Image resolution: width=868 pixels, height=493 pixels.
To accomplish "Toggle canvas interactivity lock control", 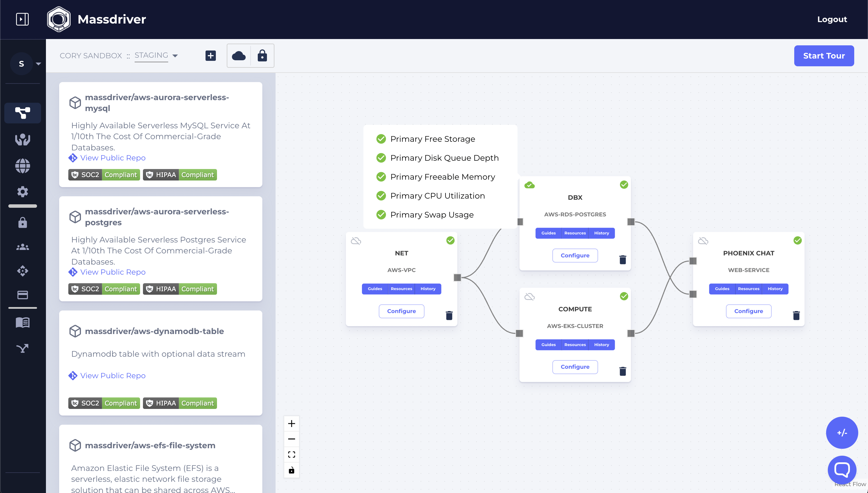I will [x=291, y=470].
